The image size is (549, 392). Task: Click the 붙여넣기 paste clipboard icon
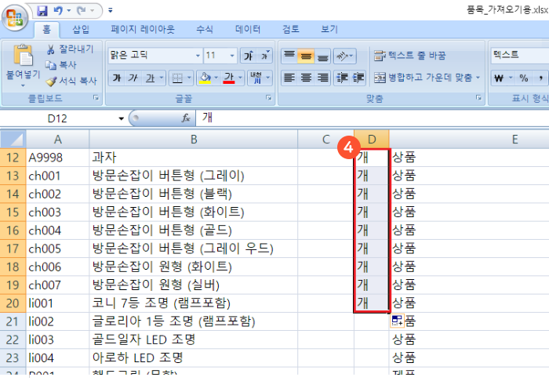21,55
